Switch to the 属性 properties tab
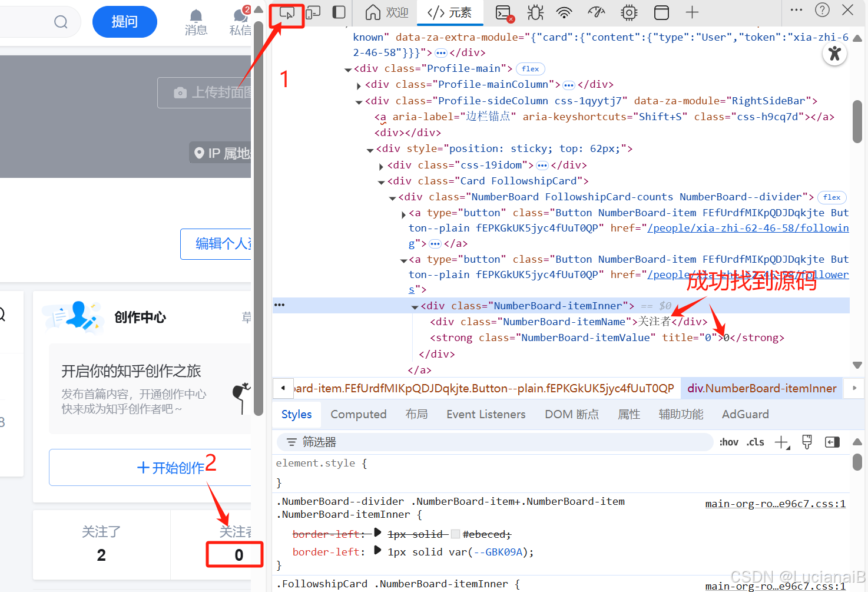868x592 pixels. click(x=629, y=414)
